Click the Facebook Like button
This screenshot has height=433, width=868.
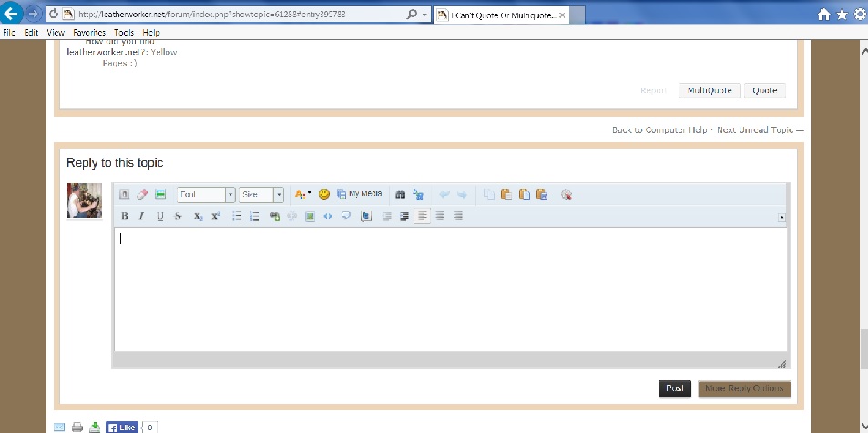click(121, 427)
